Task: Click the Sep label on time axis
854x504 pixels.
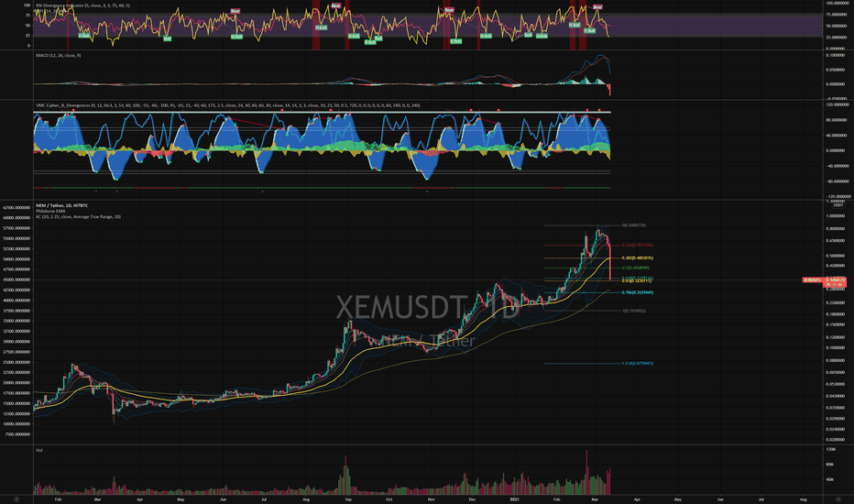Action: [348, 499]
